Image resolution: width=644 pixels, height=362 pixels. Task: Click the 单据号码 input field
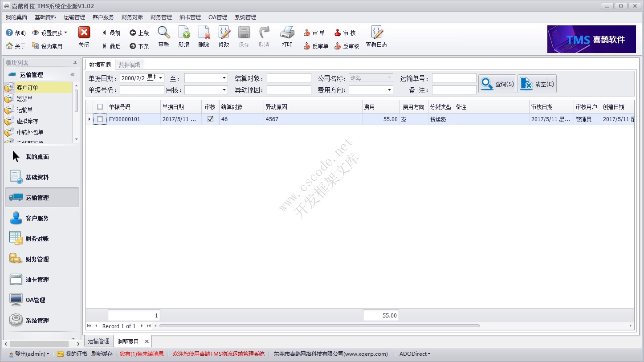click(142, 90)
